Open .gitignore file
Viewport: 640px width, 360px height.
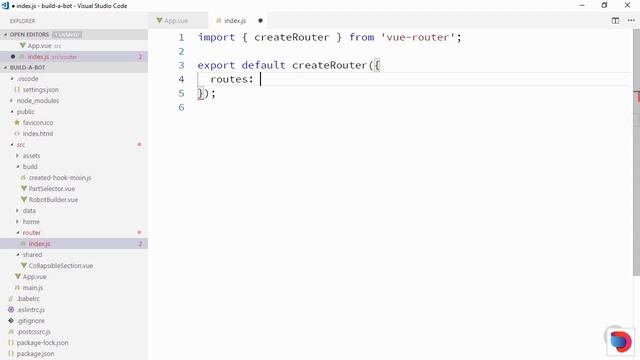31,321
